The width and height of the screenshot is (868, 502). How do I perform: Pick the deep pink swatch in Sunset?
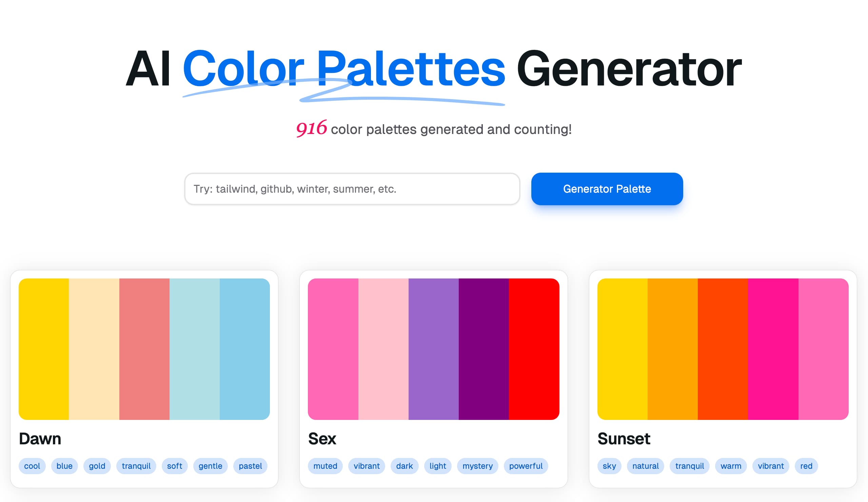point(773,349)
